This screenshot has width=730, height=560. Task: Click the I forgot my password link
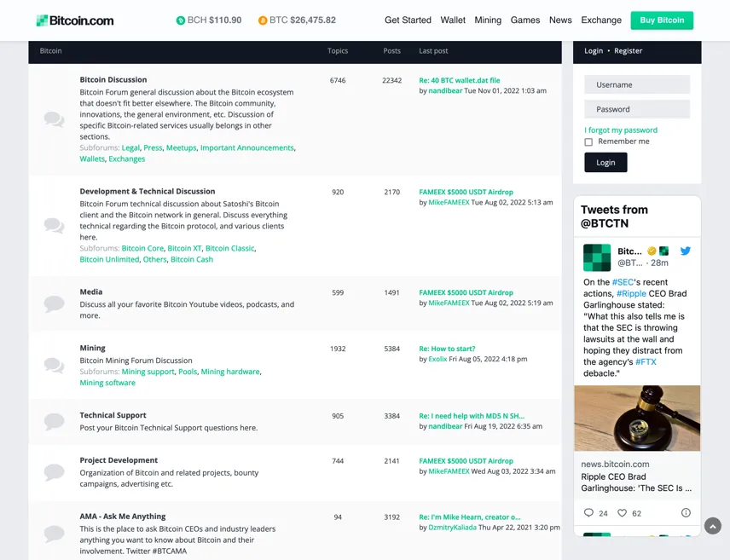click(621, 130)
